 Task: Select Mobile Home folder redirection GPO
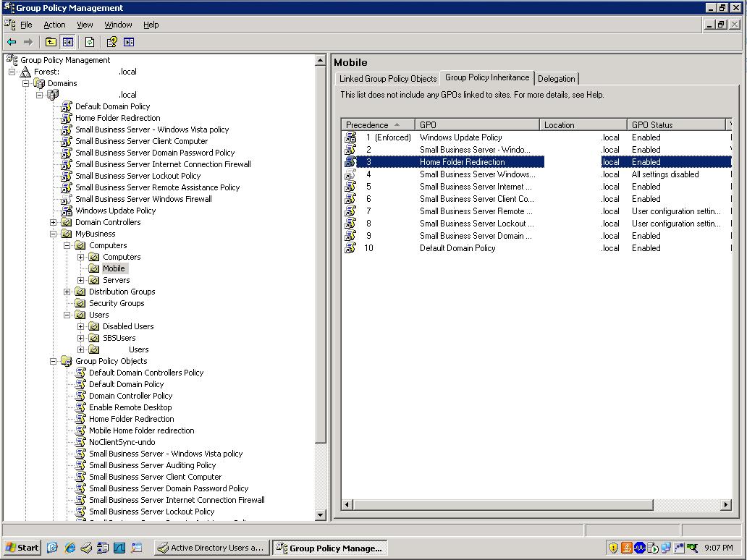point(141,430)
